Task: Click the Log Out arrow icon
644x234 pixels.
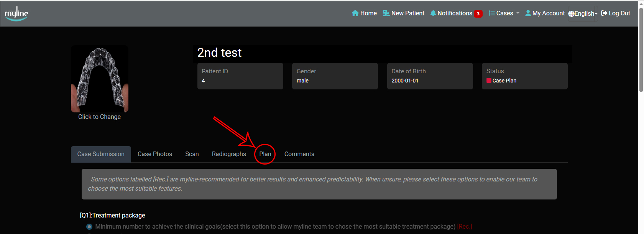Action: [x=604, y=13]
